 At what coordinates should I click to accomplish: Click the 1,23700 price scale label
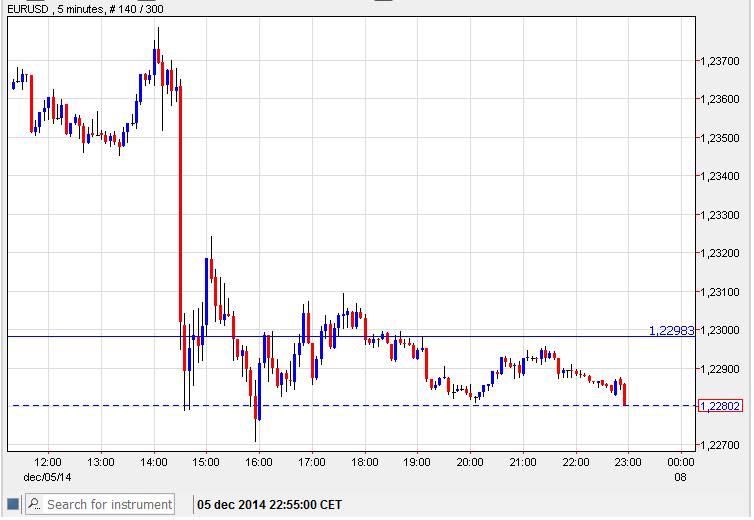pos(720,61)
